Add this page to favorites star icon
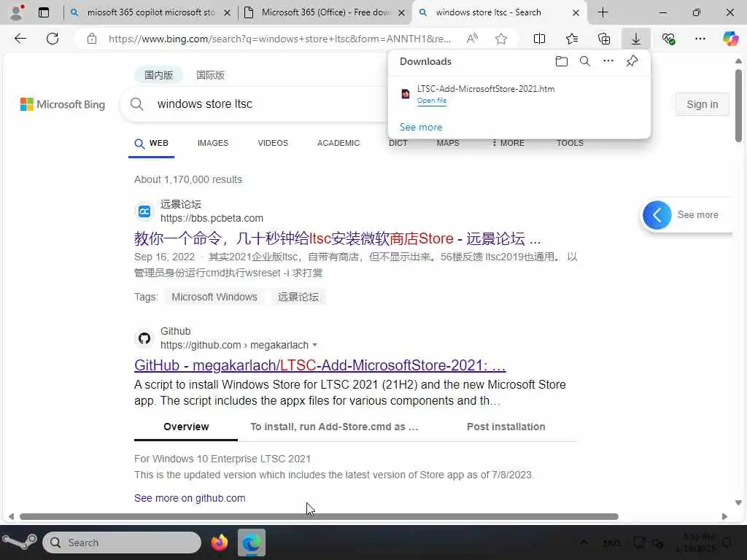This screenshot has height=560, width=747. tap(500, 39)
